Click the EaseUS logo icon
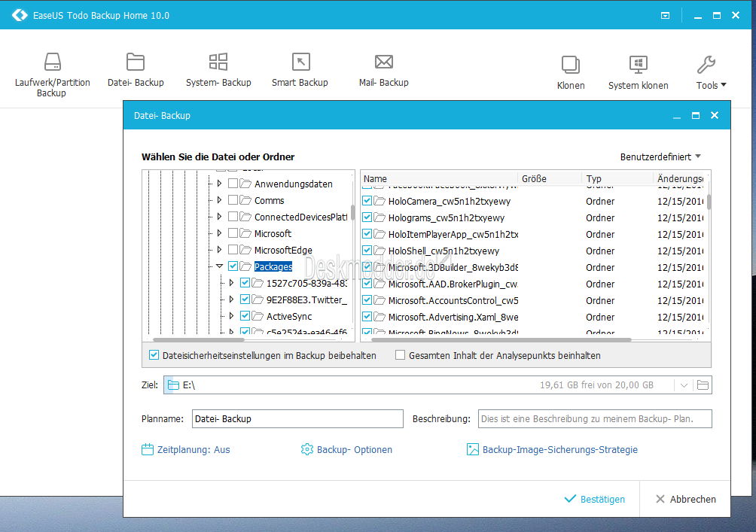Viewport: 756px width, 532px height. (x=20, y=15)
